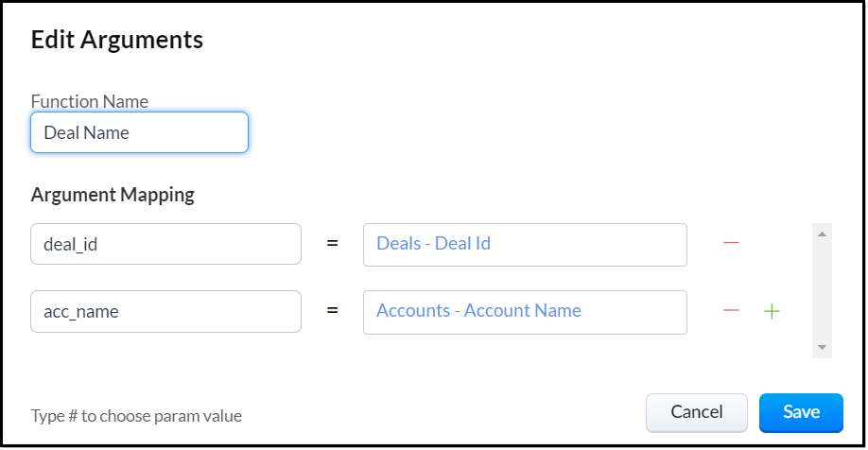868x450 pixels.
Task: Click the deal_id argument name field
Action: [x=165, y=244]
